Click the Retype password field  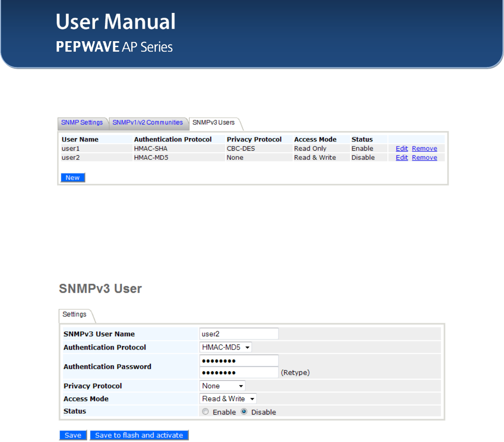click(x=239, y=372)
